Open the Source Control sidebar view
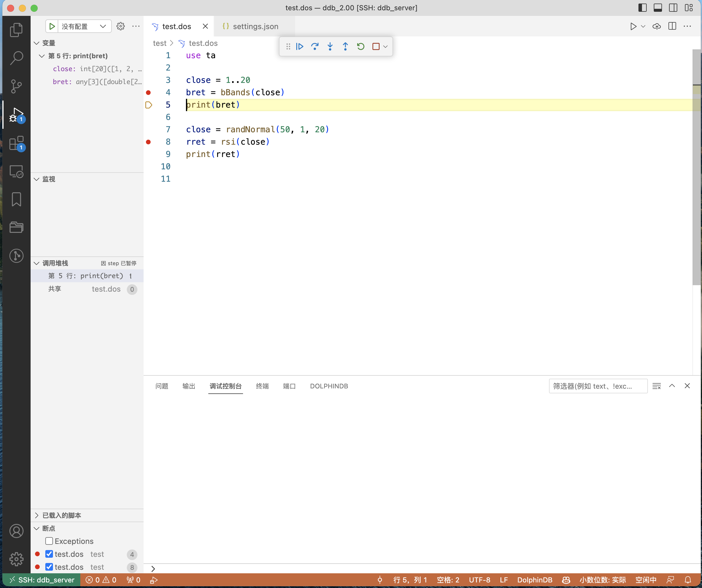This screenshot has height=588, width=702. [x=16, y=86]
